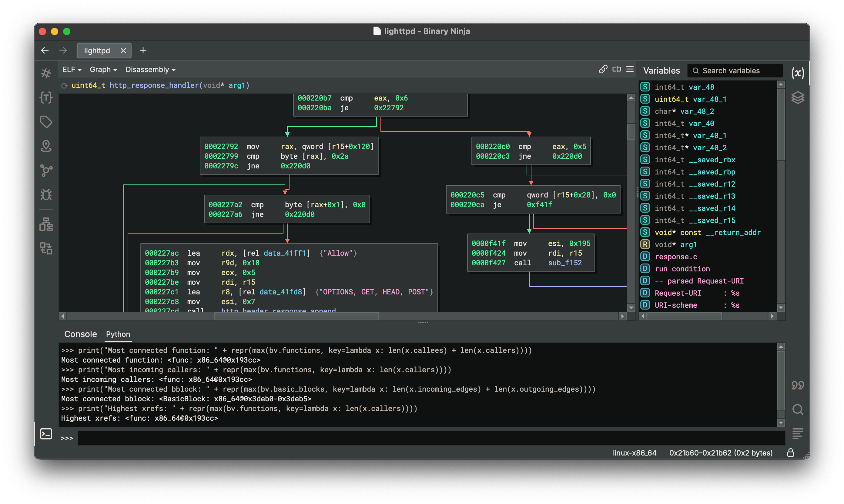This screenshot has height=504, width=844.
Task: Switch to the Python console tab
Action: (x=118, y=334)
